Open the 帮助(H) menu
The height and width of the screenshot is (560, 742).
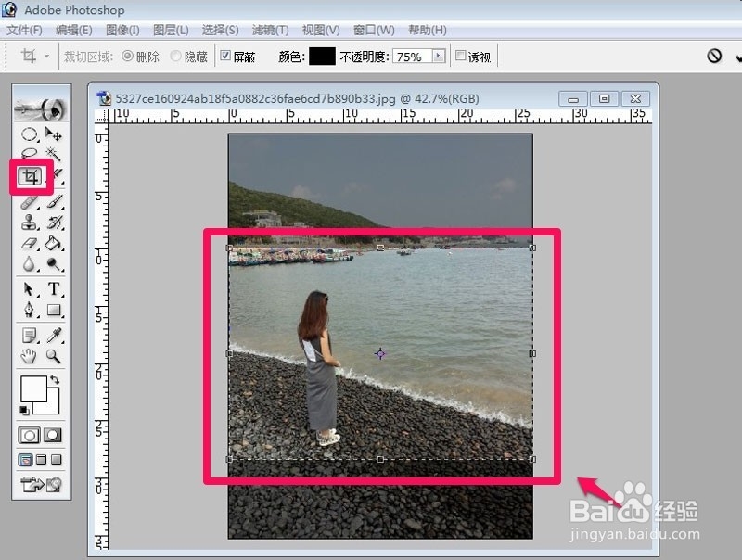point(428,31)
